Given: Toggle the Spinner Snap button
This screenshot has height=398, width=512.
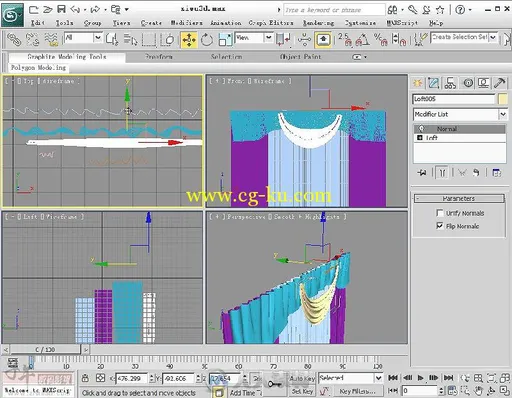Looking at the screenshot, I should [x=399, y=40].
